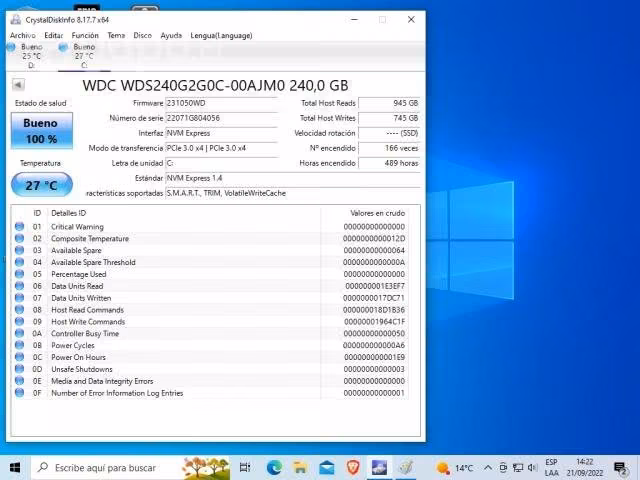Image resolution: width=640 pixels, height=480 pixels.
Task: Open File Explorer from the taskbar
Action: pos(300,468)
